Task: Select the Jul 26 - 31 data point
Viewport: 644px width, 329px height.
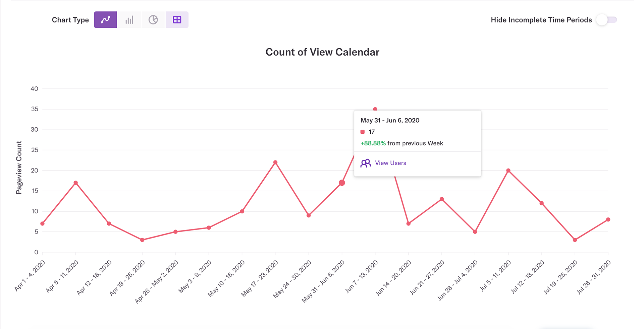Action: point(608,220)
